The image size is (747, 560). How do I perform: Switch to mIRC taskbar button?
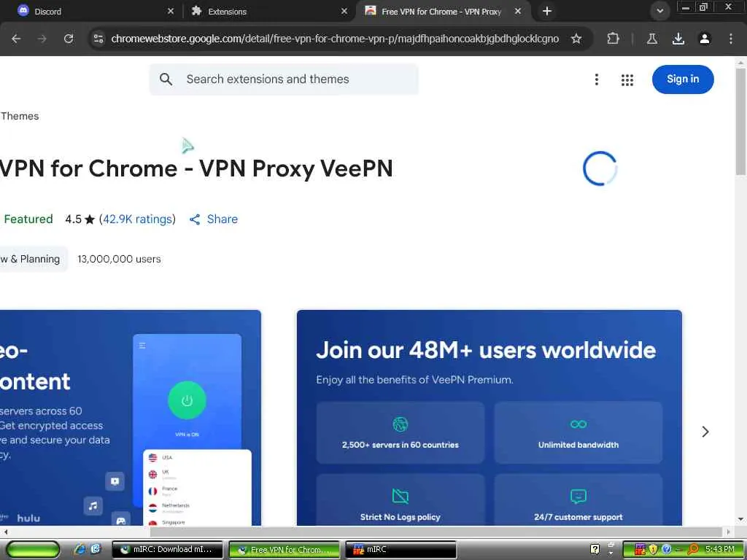coord(400,549)
